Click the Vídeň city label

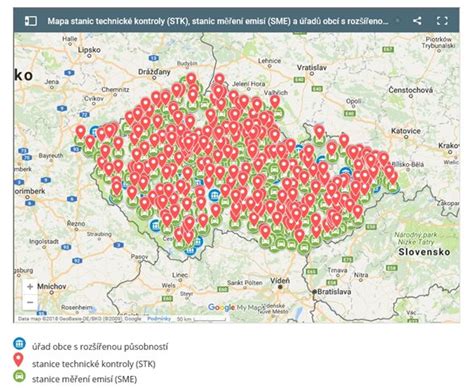[280, 281]
